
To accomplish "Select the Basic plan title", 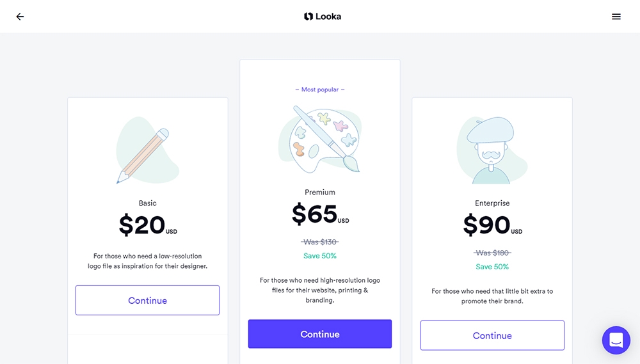I will point(148,203).
